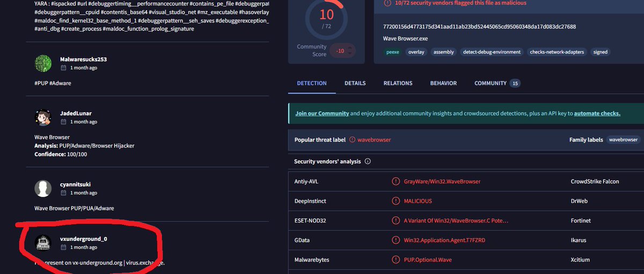Click the #Adware hashtag

pos(61,83)
